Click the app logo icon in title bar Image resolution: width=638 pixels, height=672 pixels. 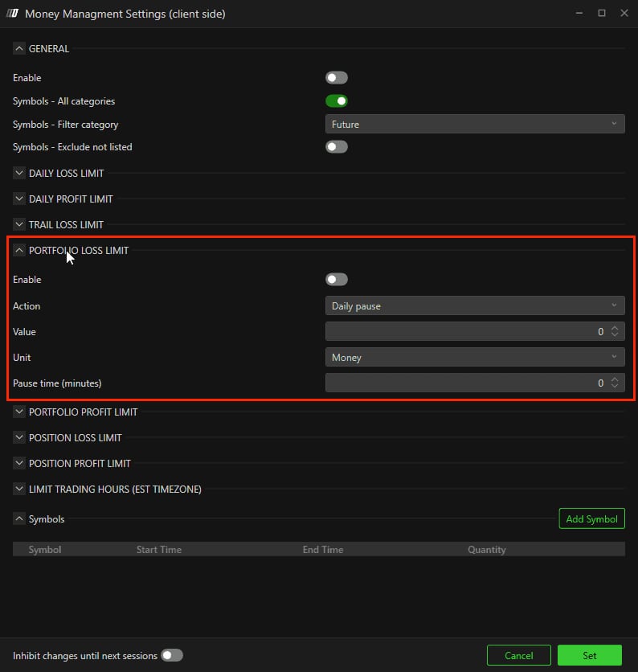point(13,14)
